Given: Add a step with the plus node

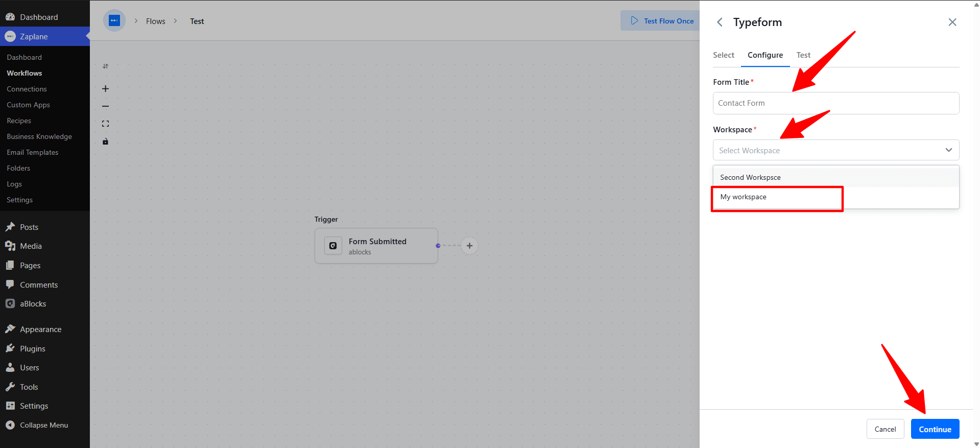Looking at the screenshot, I should click(469, 246).
